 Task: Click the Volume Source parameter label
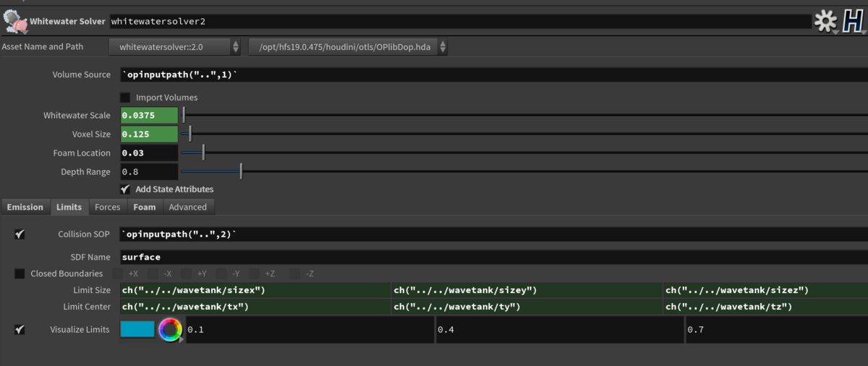pyautogui.click(x=81, y=75)
